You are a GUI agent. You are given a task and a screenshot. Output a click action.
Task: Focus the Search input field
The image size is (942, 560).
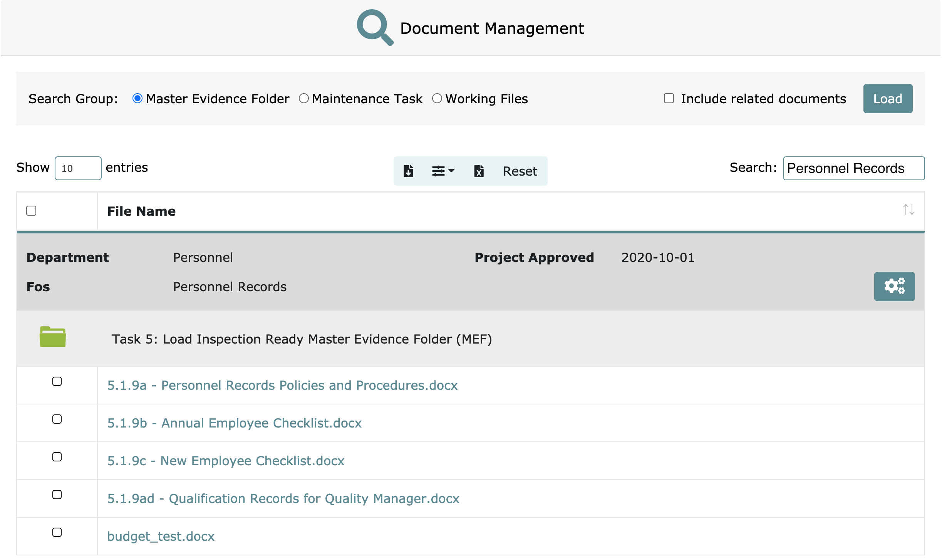tap(853, 168)
